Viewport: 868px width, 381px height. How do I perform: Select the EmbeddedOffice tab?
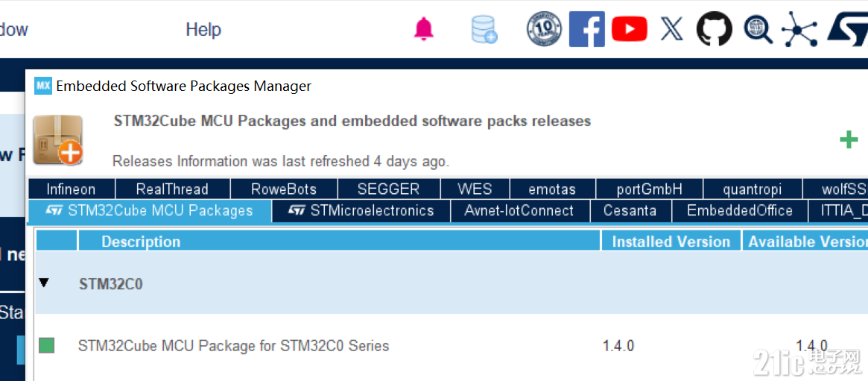740,211
